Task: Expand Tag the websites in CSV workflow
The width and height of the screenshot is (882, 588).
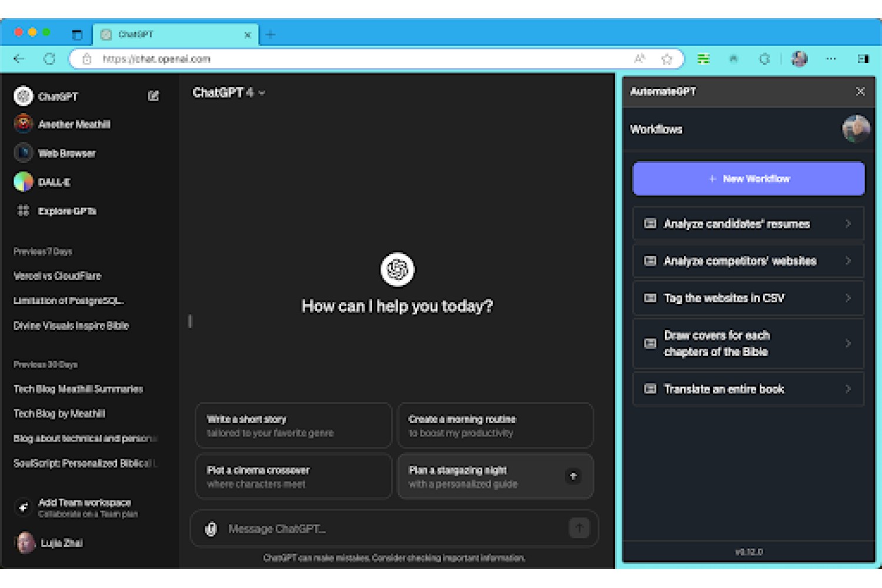Action: pyautogui.click(x=748, y=298)
